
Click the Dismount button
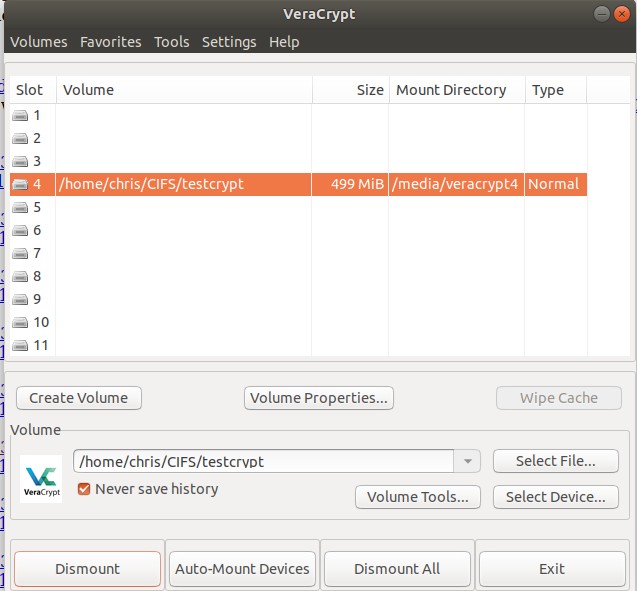87,569
